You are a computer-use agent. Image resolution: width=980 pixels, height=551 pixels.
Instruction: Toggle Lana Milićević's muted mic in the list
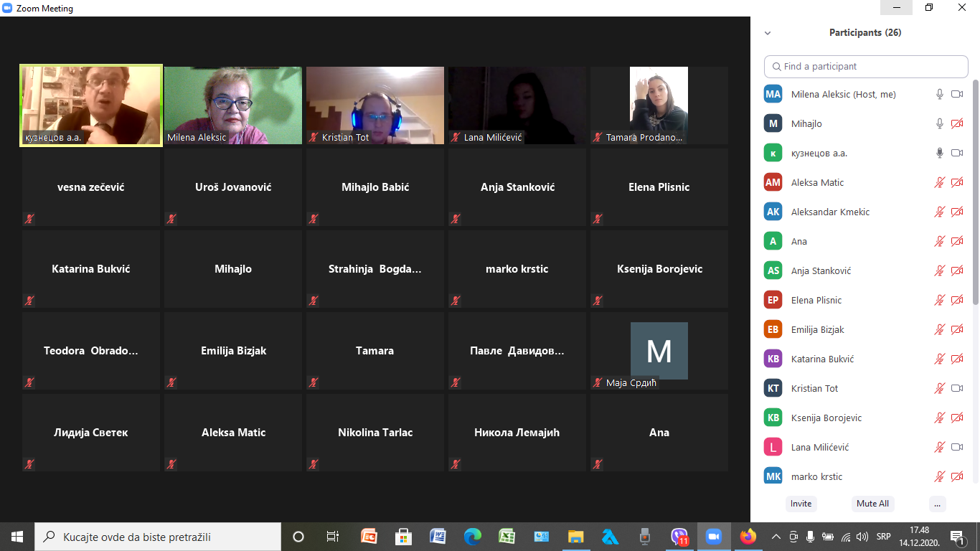pos(939,447)
